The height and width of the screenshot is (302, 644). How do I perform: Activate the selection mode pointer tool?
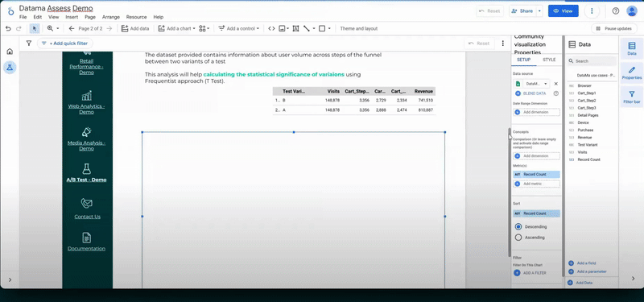35,29
